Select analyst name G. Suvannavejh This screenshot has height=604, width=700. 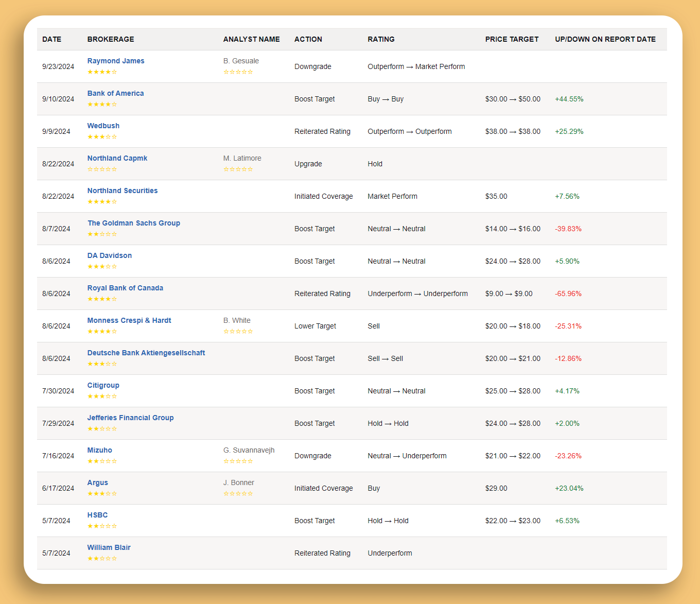pos(249,450)
